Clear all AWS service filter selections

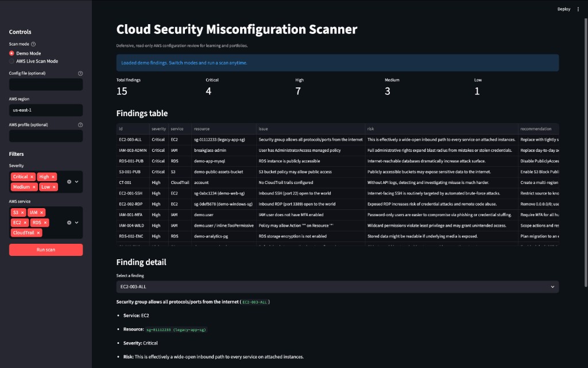[x=69, y=223]
